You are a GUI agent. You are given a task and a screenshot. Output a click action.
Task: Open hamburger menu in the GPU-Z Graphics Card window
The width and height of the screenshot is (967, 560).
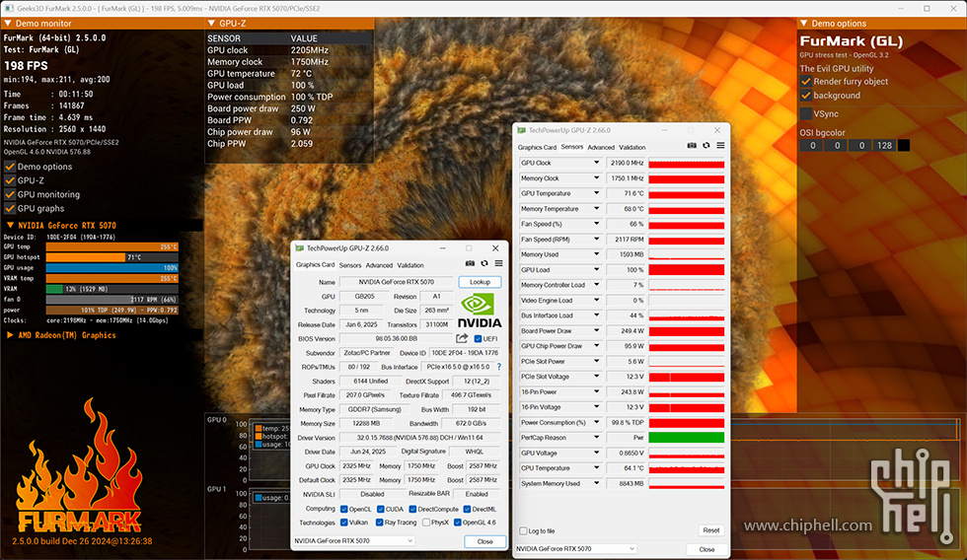tap(498, 263)
